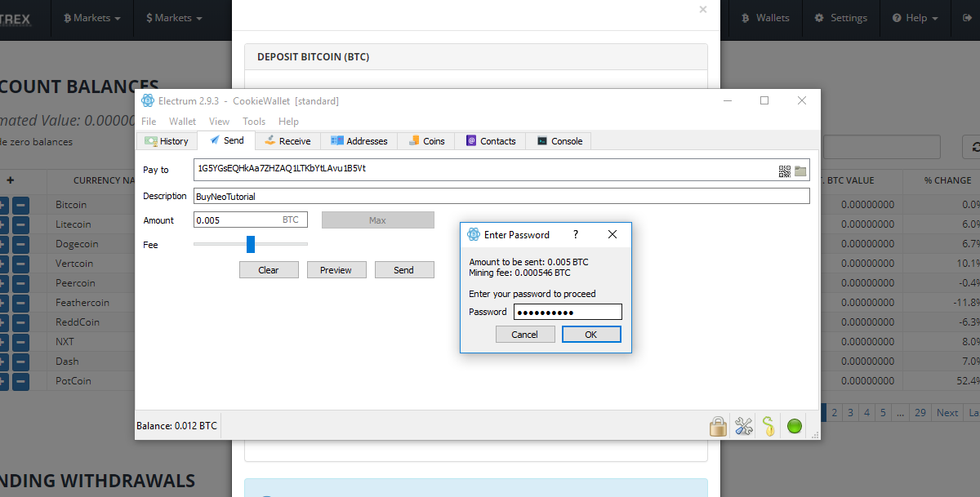
Task: Open the Electrum Tools menu
Action: tap(254, 122)
